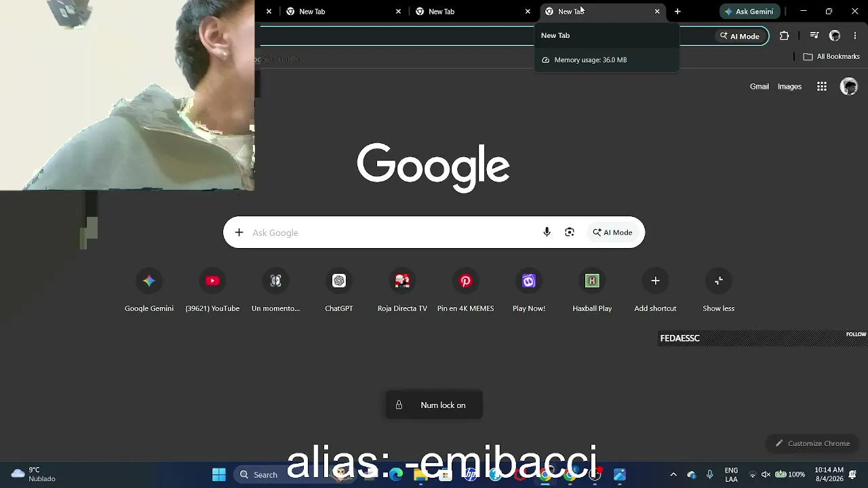Open the notifications bell in the taskbar
This screenshot has width=868, height=488.
coord(852,474)
